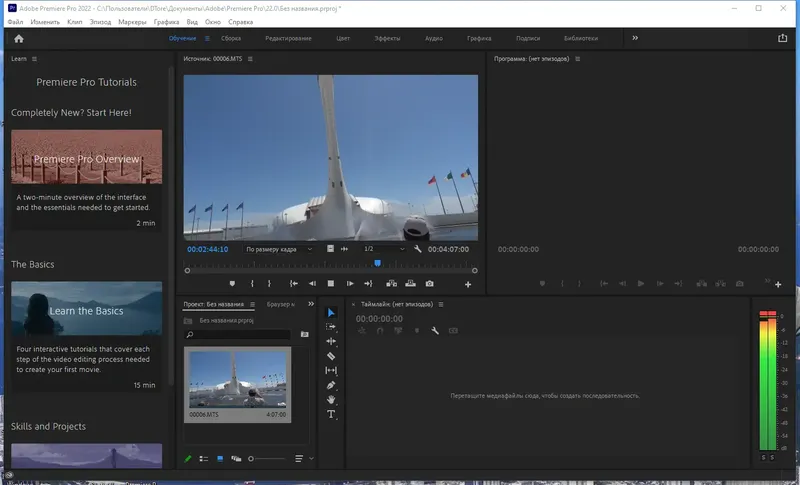Switch project panel to icon view
800x485 pixels.
220,458
